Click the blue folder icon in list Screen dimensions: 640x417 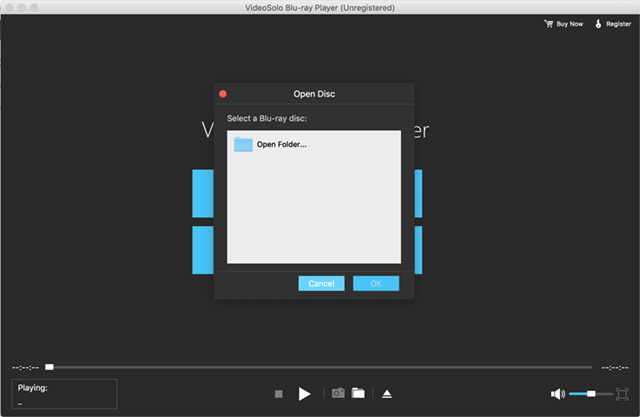click(x=243, y=144)
